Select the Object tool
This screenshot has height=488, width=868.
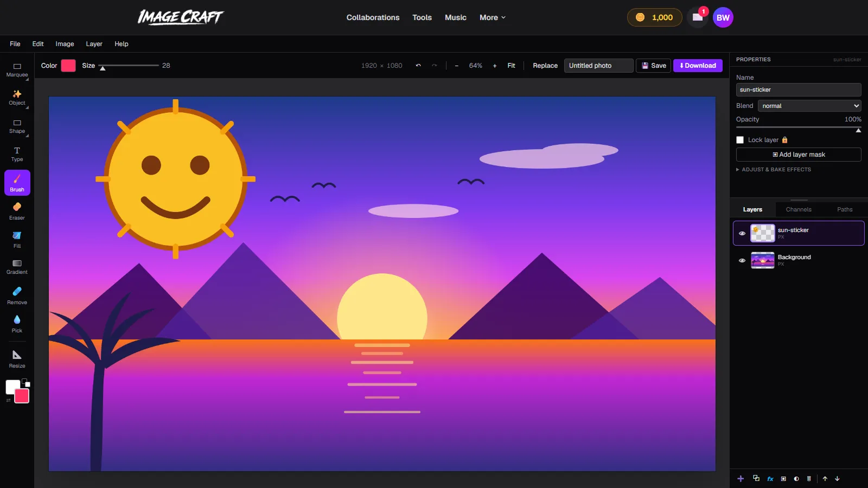coord(17,98)
